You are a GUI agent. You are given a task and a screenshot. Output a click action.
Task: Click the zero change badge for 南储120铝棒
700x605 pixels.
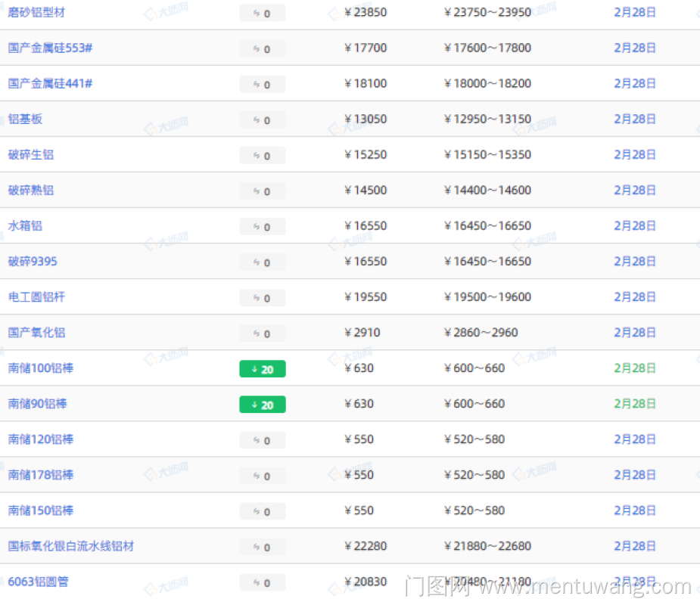pyautogui.click(x=262, y=440)
